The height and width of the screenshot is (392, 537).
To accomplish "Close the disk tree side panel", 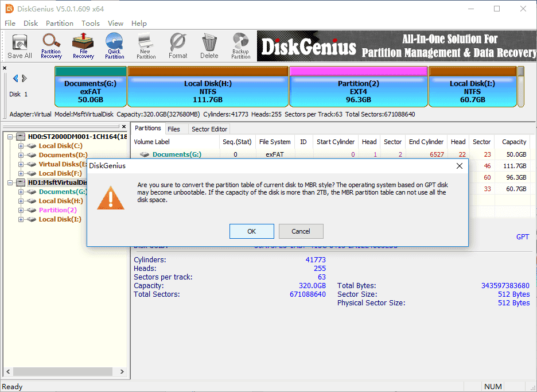I will [x=124, y=127].
